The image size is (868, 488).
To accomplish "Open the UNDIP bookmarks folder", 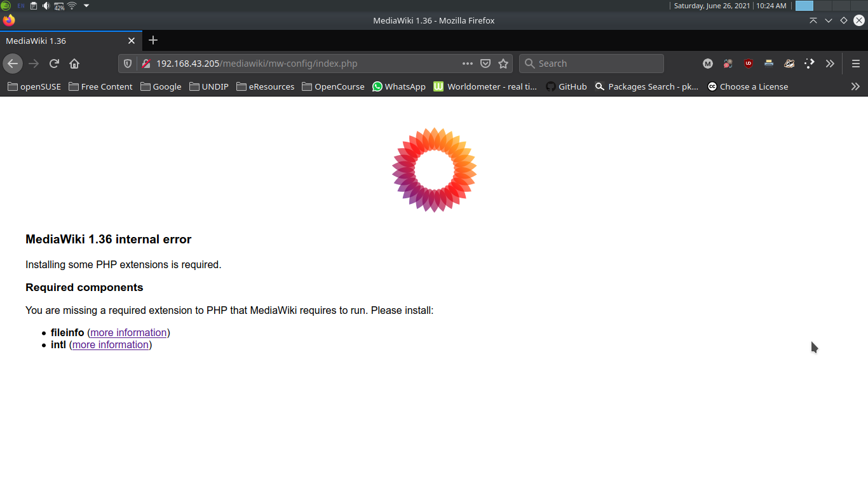I will [x=208, y=86].
